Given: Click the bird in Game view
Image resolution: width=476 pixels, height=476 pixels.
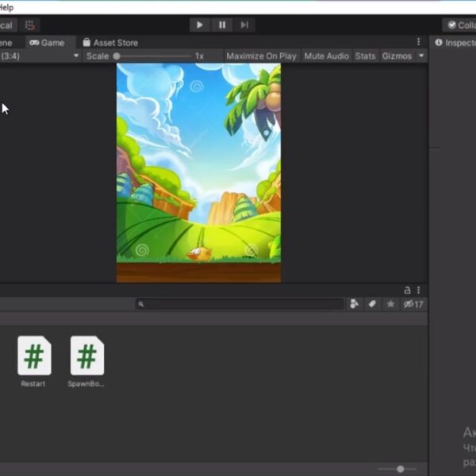Looking at the screenshot, I should pos(199,254).
